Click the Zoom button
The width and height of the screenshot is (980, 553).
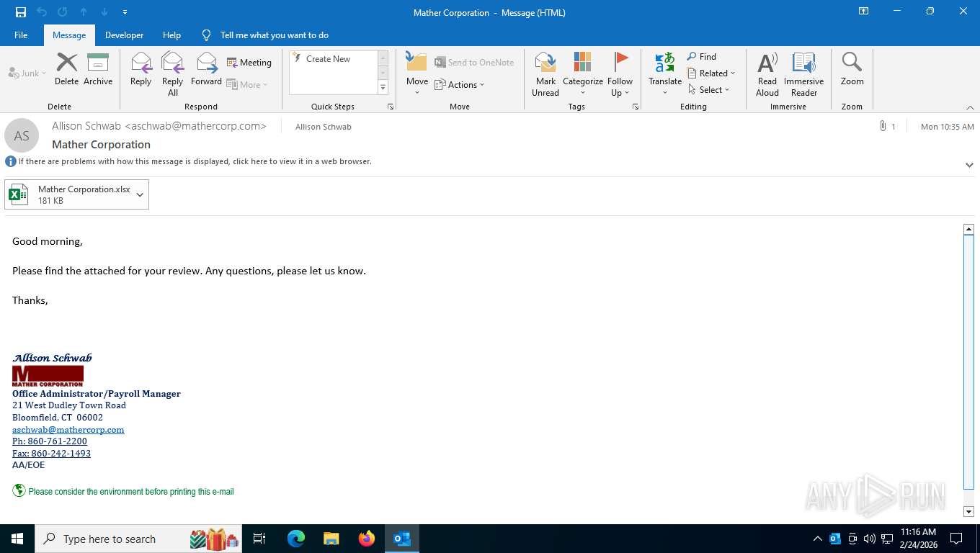tap(852, 70)
